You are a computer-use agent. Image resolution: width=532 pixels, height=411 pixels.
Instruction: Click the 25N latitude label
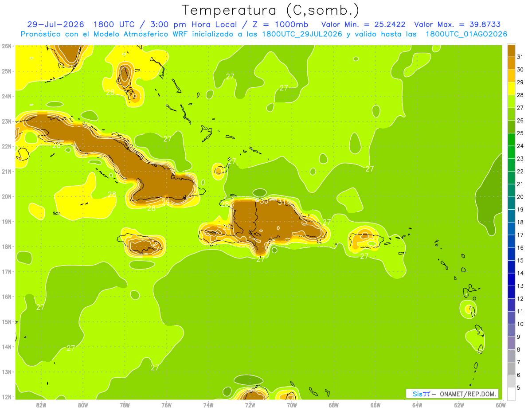[x=7, y=71]
